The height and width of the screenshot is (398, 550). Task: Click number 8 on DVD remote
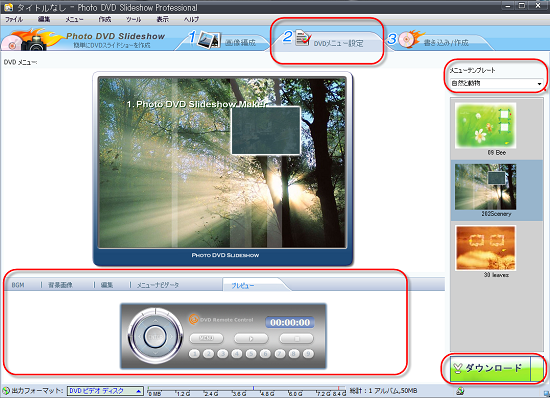(294, 354)
